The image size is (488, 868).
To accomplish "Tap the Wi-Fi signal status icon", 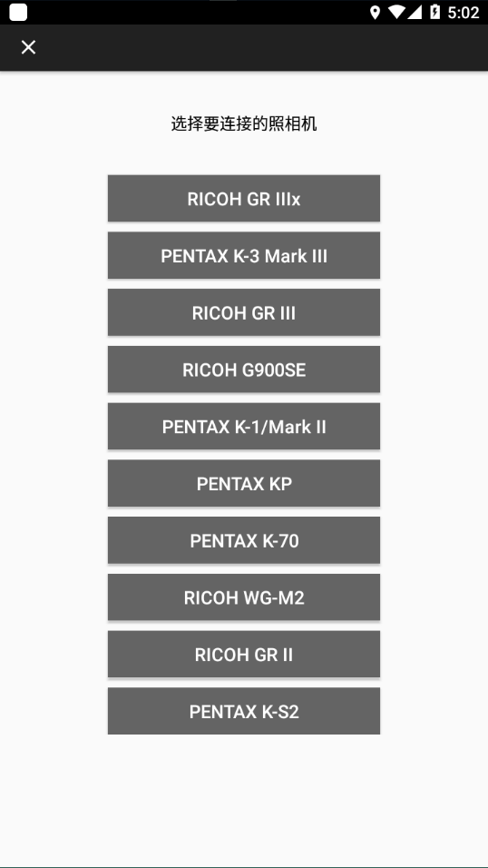I will (395, 12).
